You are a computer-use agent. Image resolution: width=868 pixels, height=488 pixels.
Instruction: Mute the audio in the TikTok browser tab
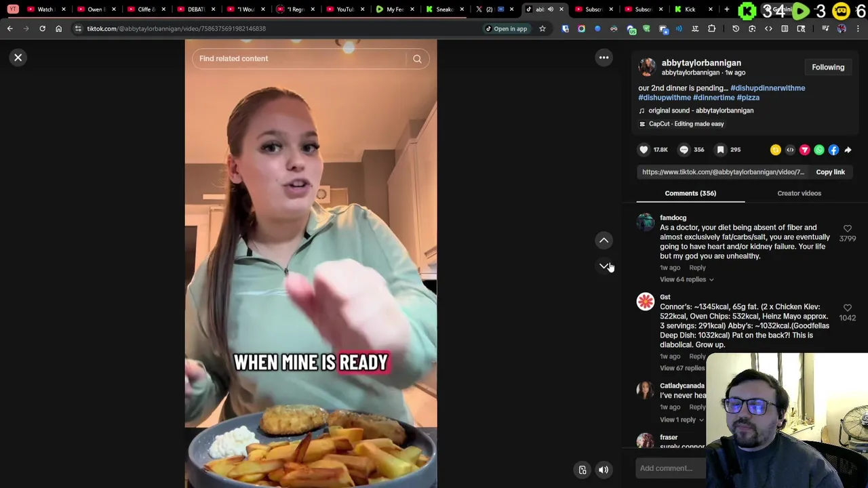550,9
